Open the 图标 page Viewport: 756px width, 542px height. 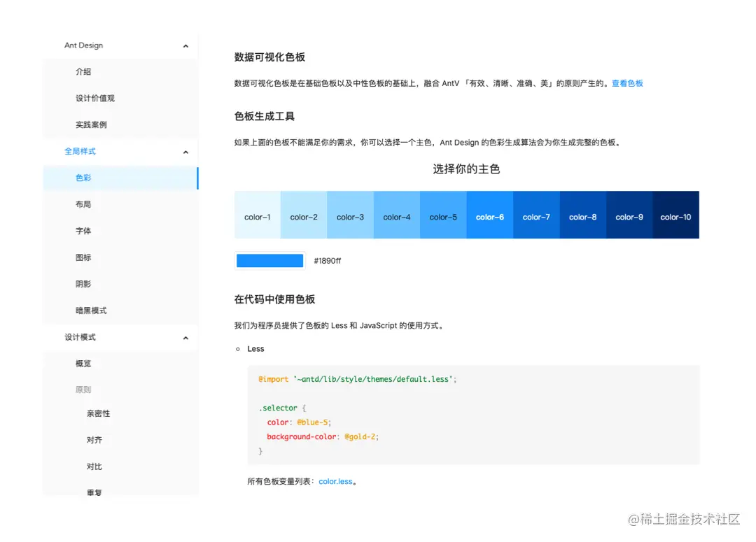click(x=83, y=257)
